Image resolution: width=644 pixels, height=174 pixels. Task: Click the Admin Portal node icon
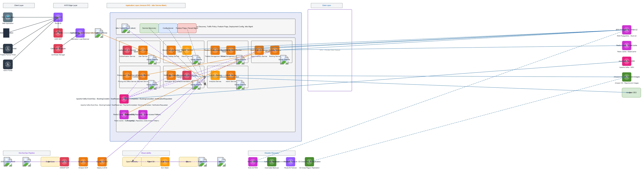8,65
